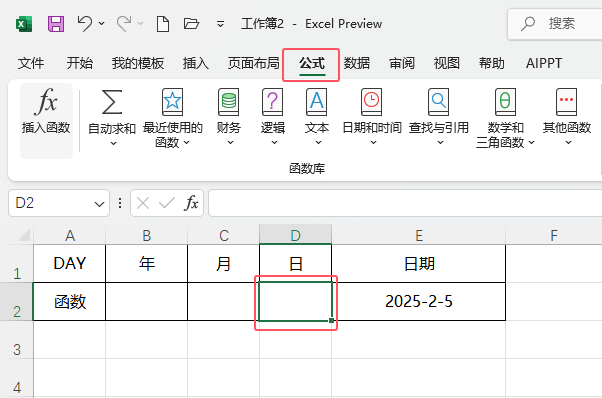
Task: Open the 文件 tab
Action: (31, 63)
